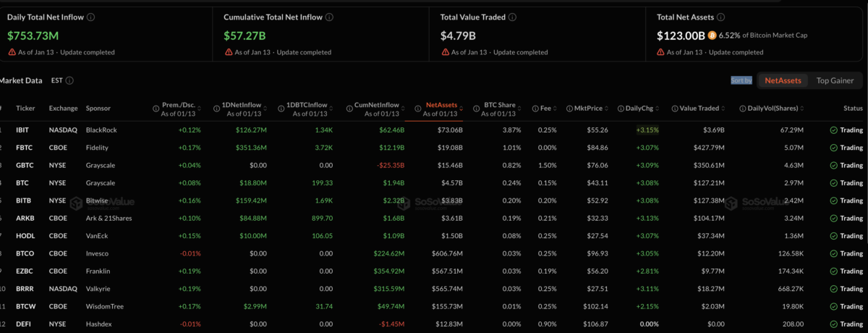Image resolution: width=868 pixels, height=333 pixels.
Task: Click Trading status check icon in DEFI row
Action: 833,324
